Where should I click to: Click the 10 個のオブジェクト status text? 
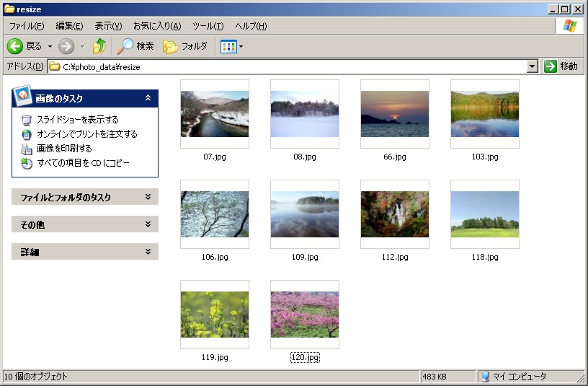click(36, 376)
